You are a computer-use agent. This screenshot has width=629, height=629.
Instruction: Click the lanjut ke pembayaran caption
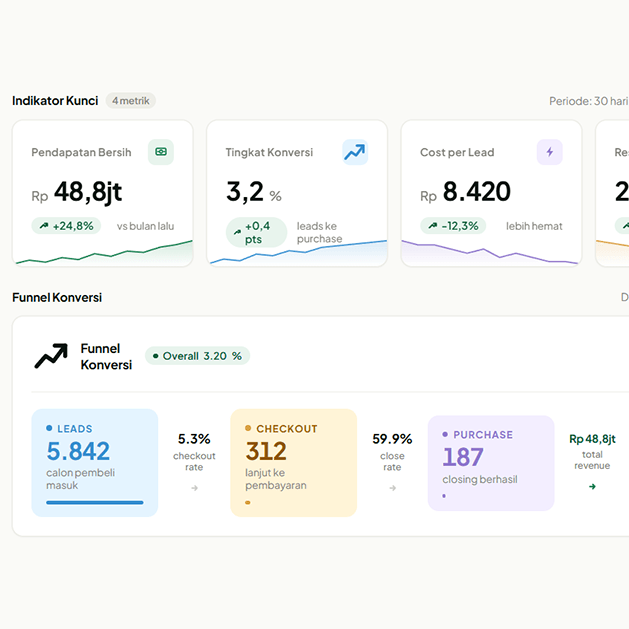(276, 479)
